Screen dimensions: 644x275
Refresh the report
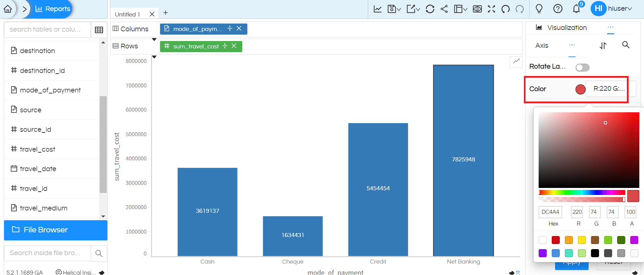pyautogui.click(x=430, y=9)
